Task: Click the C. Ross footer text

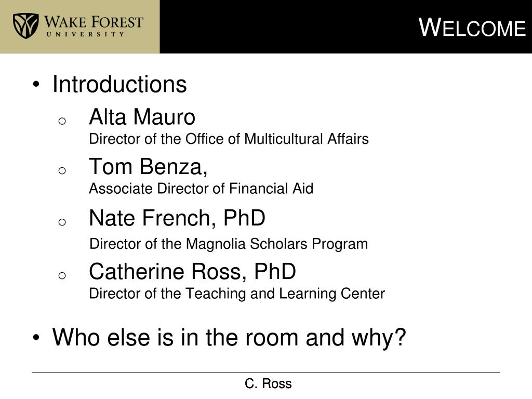Action: click(268, 384)
